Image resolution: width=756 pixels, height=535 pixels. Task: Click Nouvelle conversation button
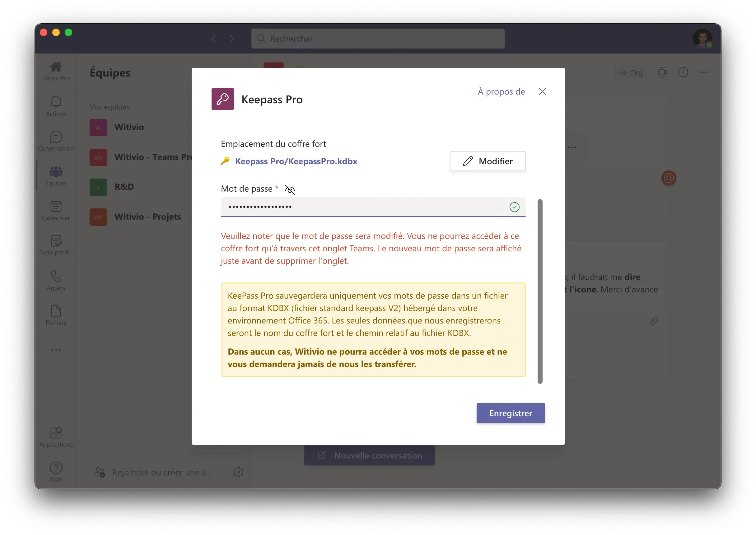[x=369, y=456]
